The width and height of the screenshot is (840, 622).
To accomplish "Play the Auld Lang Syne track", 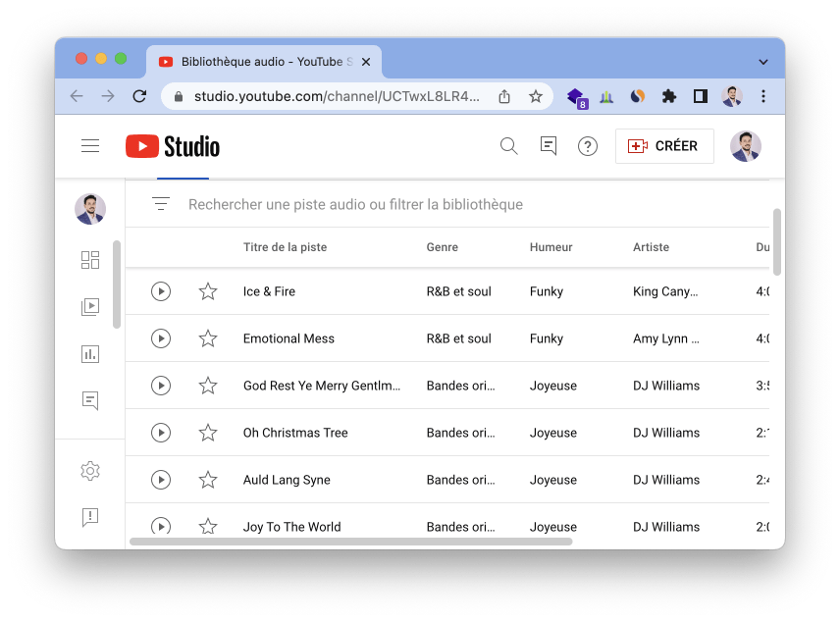I will point(161,480).
